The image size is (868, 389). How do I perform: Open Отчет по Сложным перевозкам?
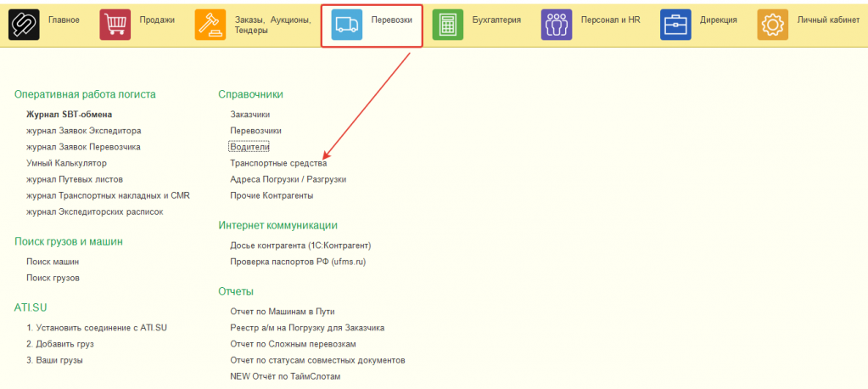[293, 344]
